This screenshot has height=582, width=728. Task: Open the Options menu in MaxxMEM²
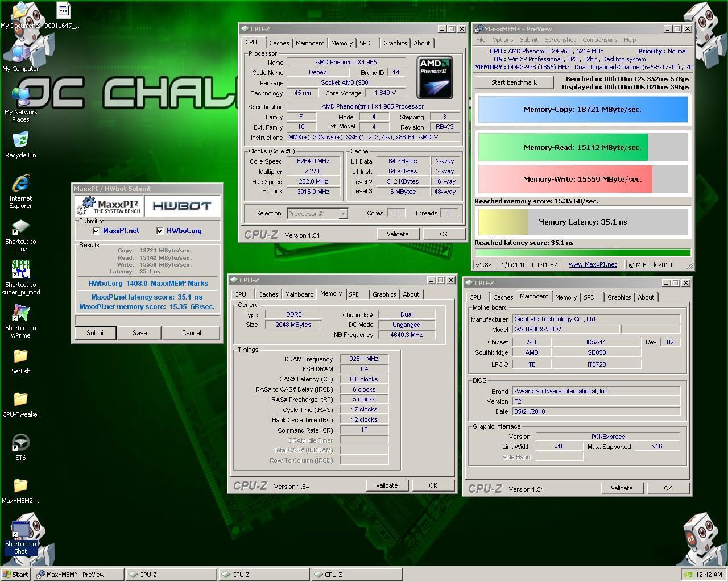502,40
